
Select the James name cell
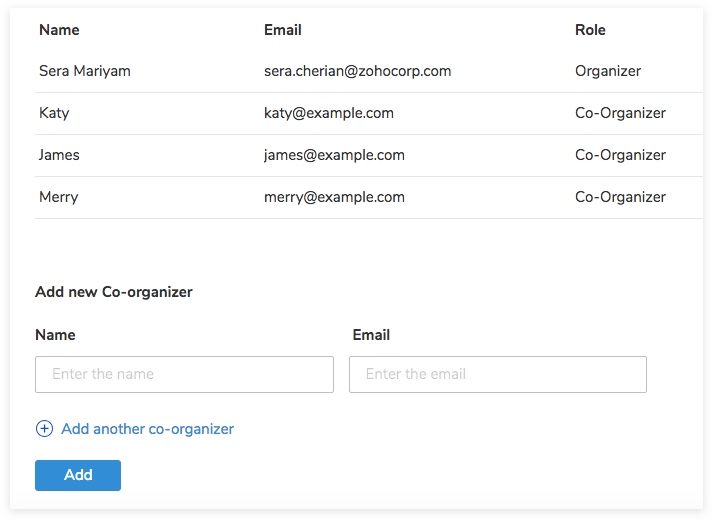[59, 155]
